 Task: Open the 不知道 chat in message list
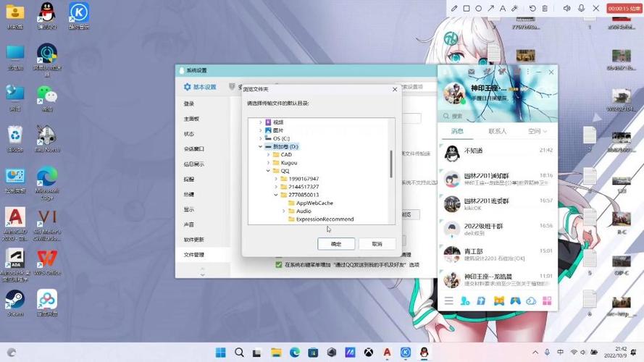pos(498,153)
